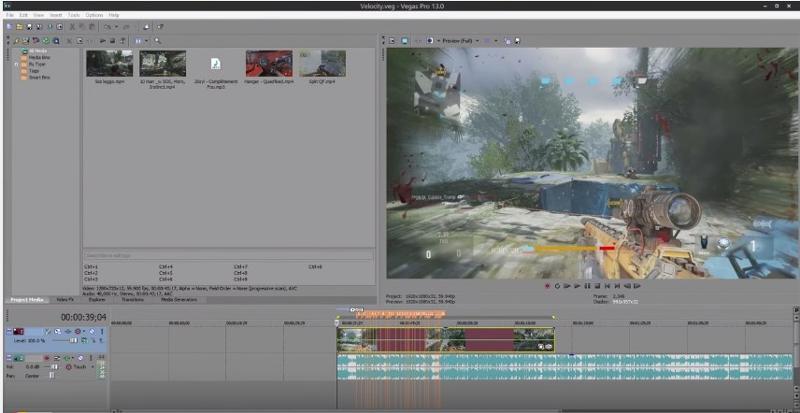The width and height of the screenshot is (800, 413).
Task: Click the Copy Snapshot to Clipboard icon
Action: [508, 41]
